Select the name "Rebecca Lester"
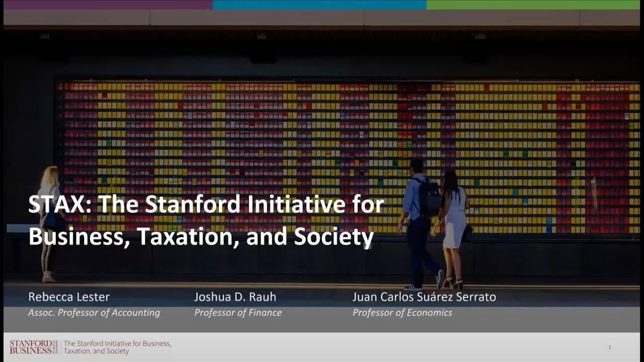The image size is (644, 362). click(68, 297)
